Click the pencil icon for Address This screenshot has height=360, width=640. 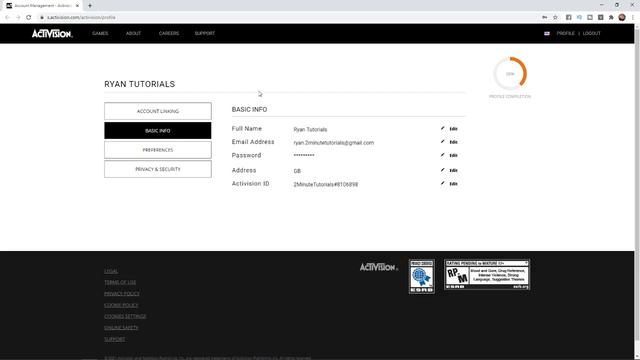coord(442,170)
